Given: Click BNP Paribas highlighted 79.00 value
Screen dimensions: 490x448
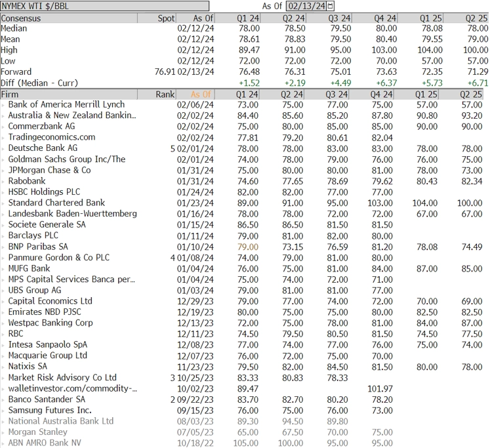Looking at the screenshot, I should click(248, 247).
